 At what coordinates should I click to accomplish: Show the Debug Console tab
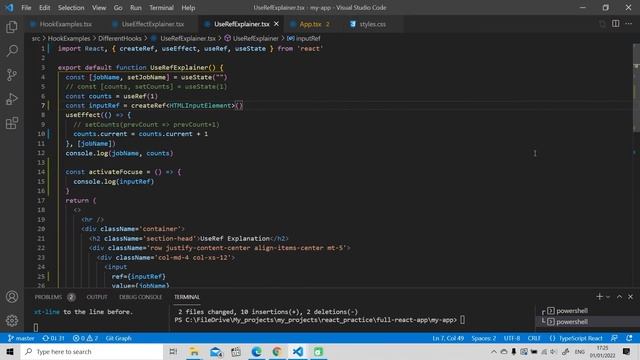140,297
